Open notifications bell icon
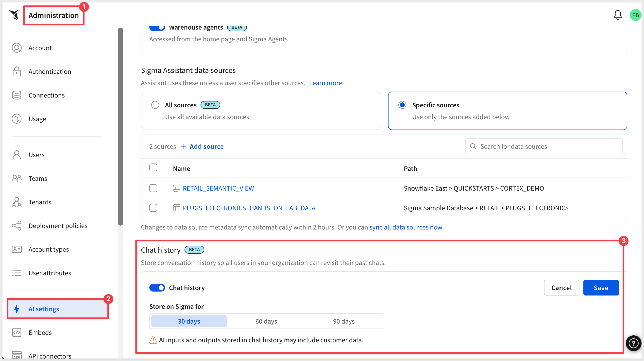Image resolution: width=644 pixels, height=361 pixels. 617,15
